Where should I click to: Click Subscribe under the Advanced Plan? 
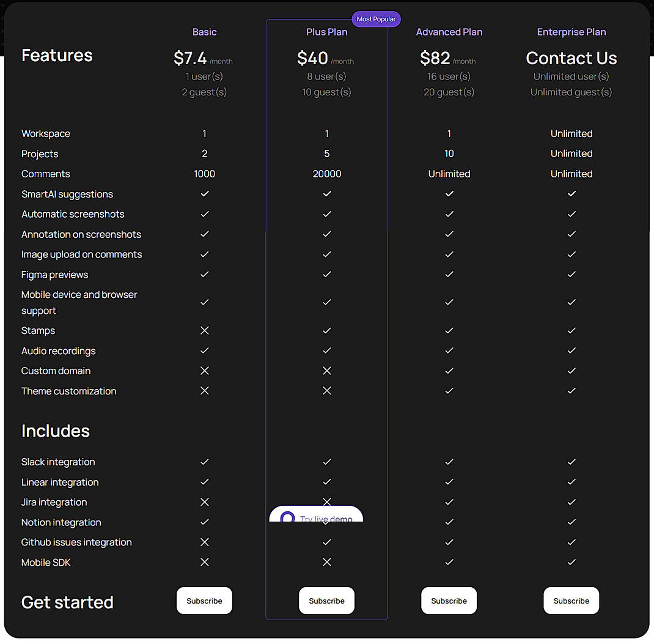(449, 601)
